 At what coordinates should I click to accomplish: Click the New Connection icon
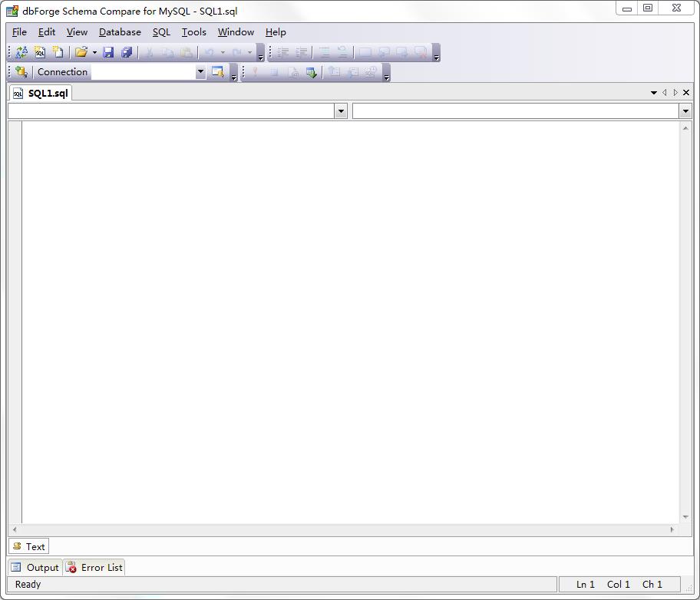point(21,72)
